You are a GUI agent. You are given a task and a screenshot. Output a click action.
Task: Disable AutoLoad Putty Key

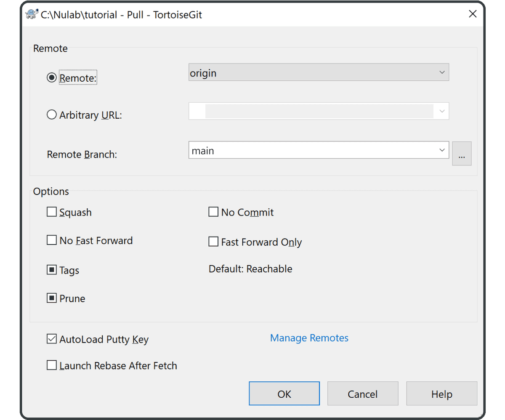51,339
